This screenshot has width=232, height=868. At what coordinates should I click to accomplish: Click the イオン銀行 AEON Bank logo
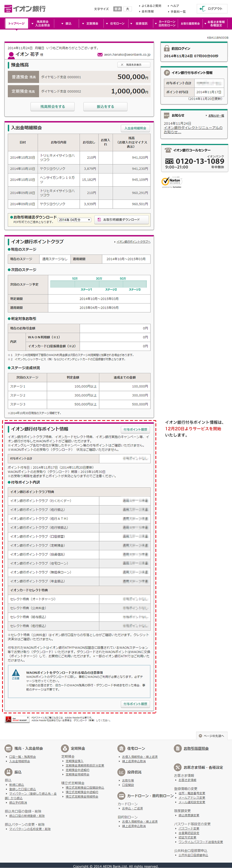25,8
